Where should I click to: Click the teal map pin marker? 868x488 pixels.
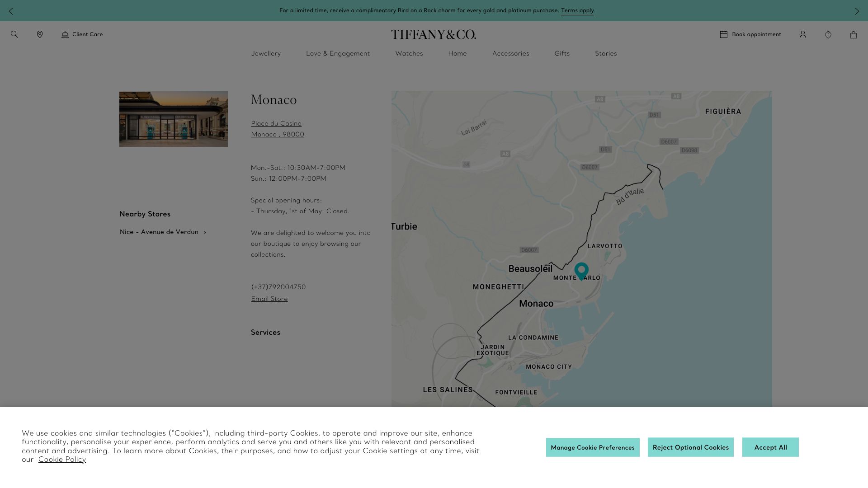click(x=581, y=271)
